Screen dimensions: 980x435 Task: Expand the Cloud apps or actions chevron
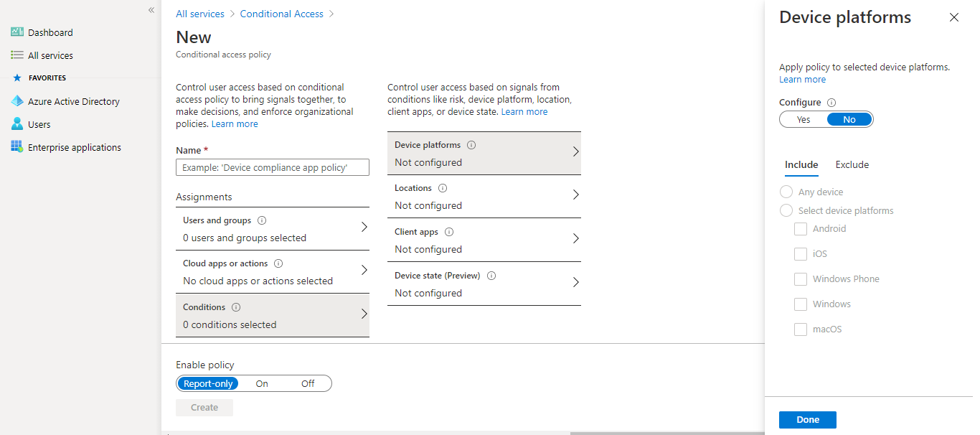(x=364, y=270)
